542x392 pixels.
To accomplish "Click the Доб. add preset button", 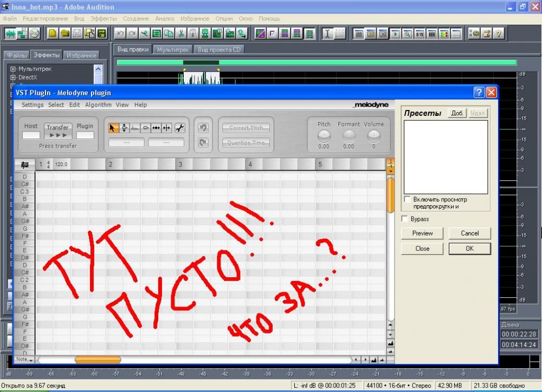I will coord(457,113).
